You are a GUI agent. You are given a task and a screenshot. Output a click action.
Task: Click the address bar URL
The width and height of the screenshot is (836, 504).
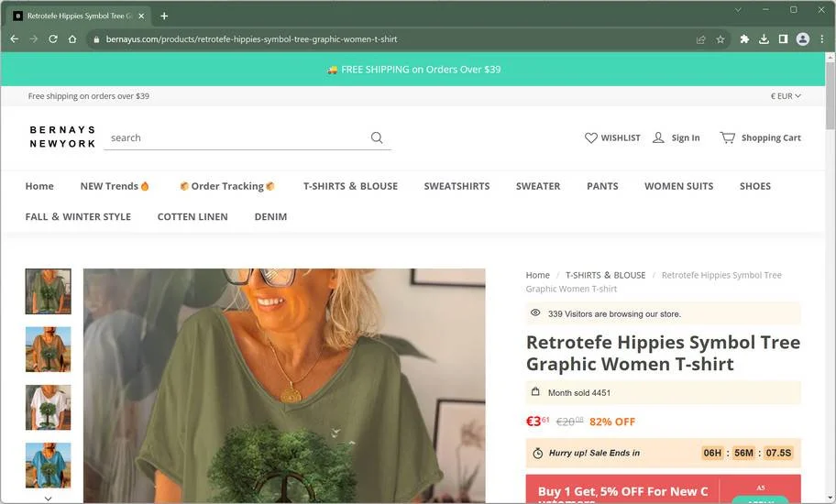click(251, 39)
